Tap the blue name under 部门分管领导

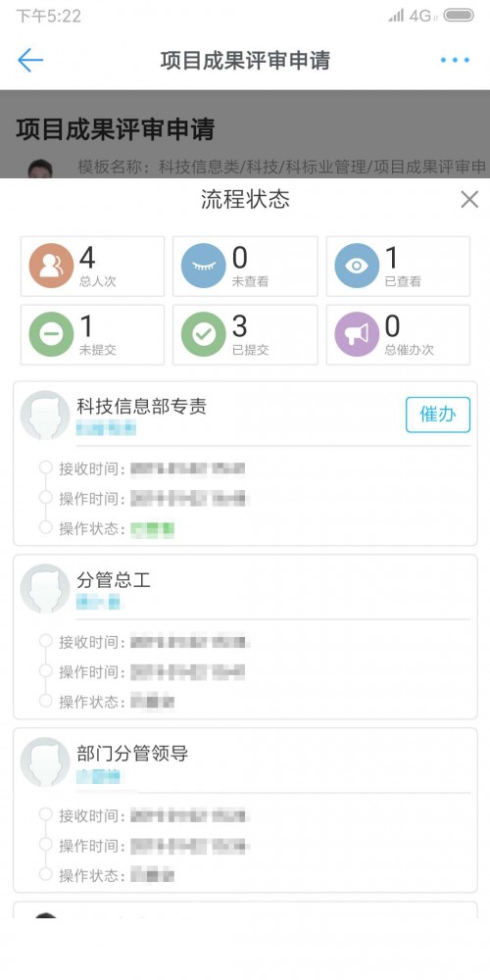98,776
